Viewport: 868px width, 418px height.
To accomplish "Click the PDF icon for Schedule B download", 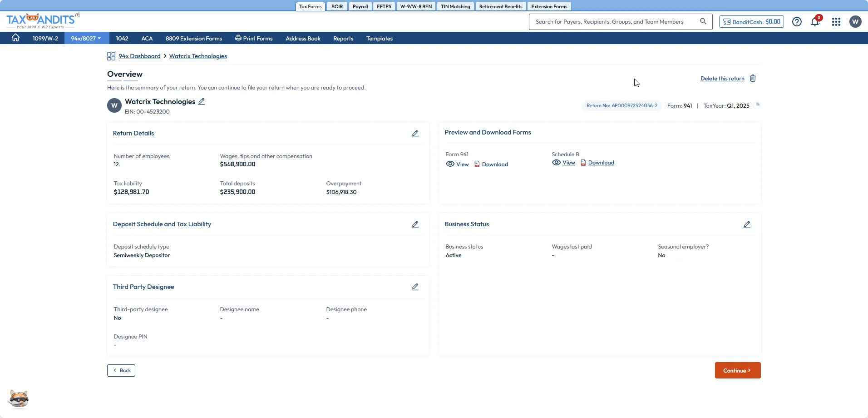I will pos(583,162).
